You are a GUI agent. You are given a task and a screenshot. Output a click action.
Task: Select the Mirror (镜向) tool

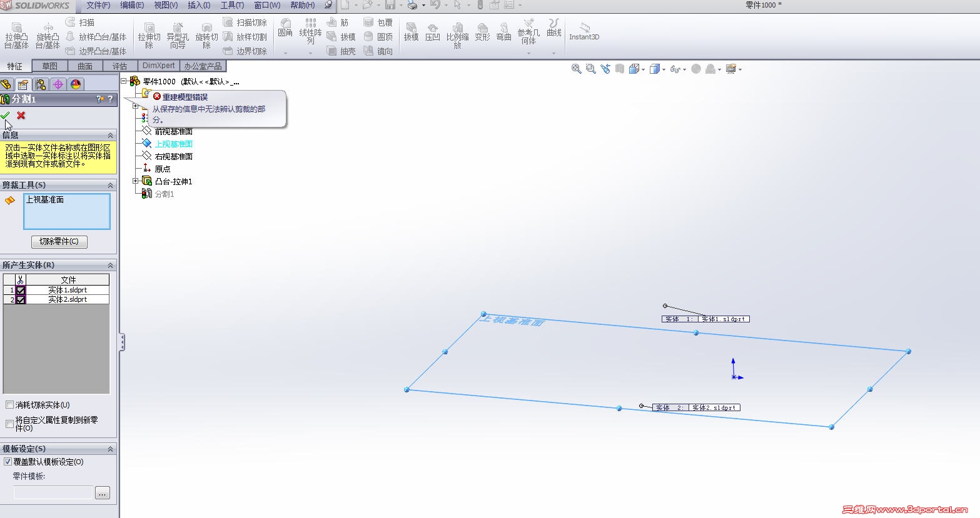[x=378, y=51]
